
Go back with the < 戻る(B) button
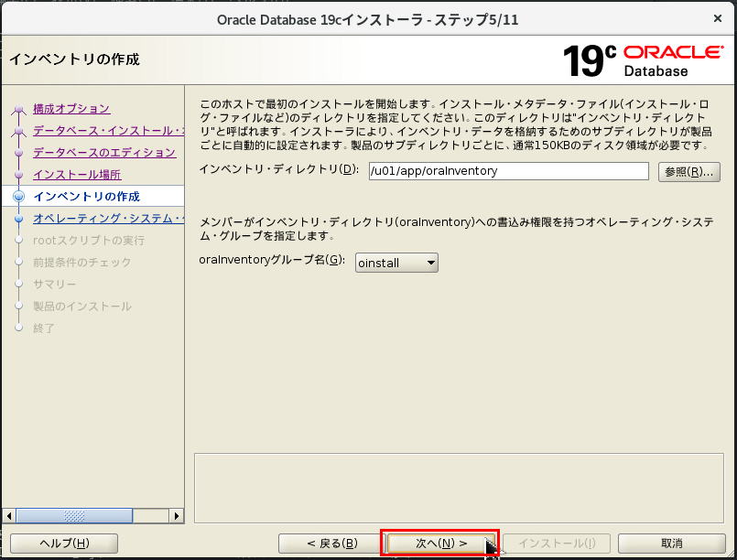[331, 544]
